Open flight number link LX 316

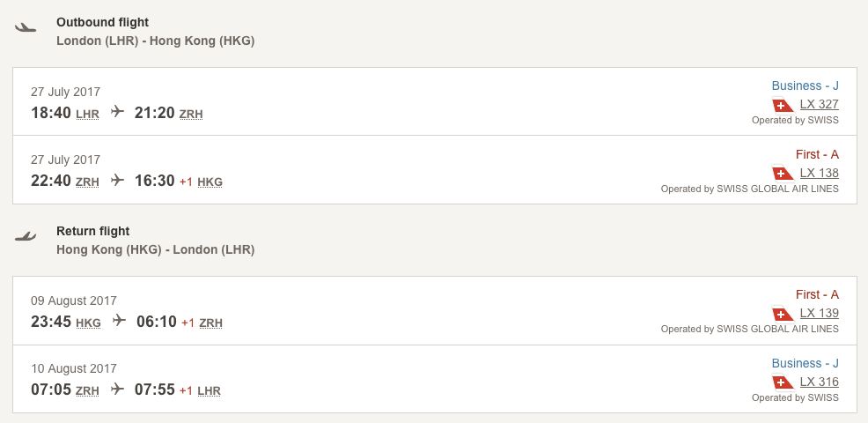point(820,382)
